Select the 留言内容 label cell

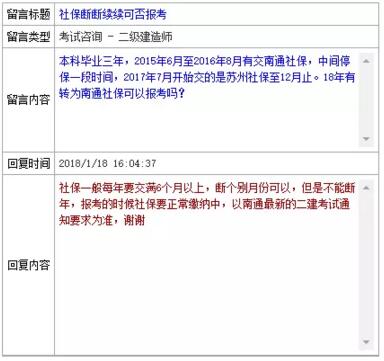(x=29, y=100)
